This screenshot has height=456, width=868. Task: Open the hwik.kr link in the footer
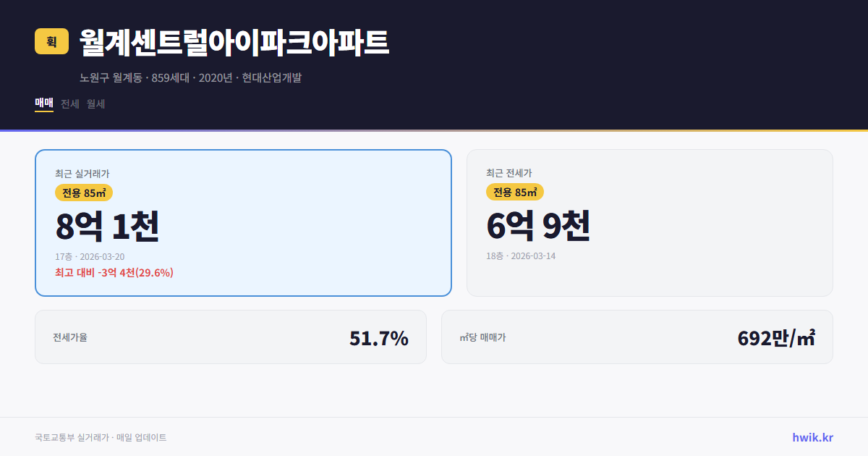click(x=813, y=436)
